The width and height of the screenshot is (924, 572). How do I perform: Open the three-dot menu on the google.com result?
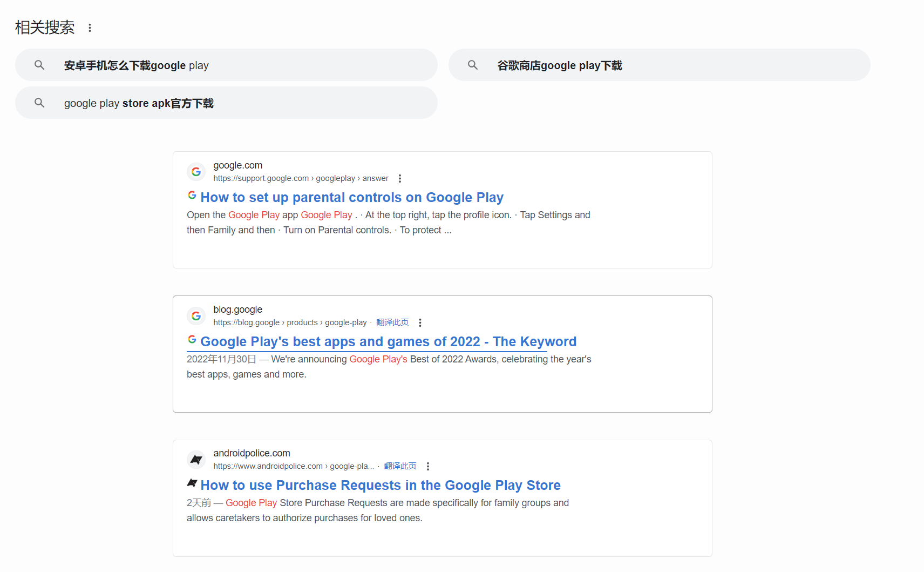point(400,178)
